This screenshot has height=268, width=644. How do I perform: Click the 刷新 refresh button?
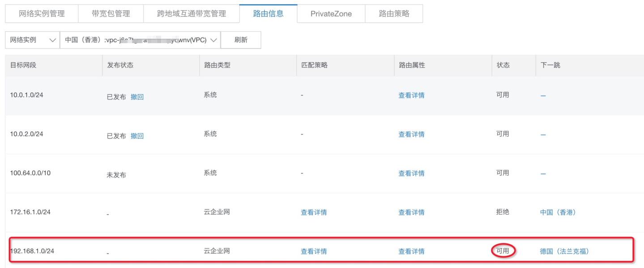(x=241, y=40)
